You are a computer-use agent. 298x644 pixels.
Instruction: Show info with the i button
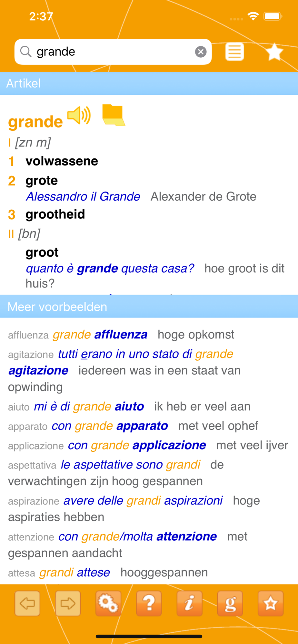(189, 603)
